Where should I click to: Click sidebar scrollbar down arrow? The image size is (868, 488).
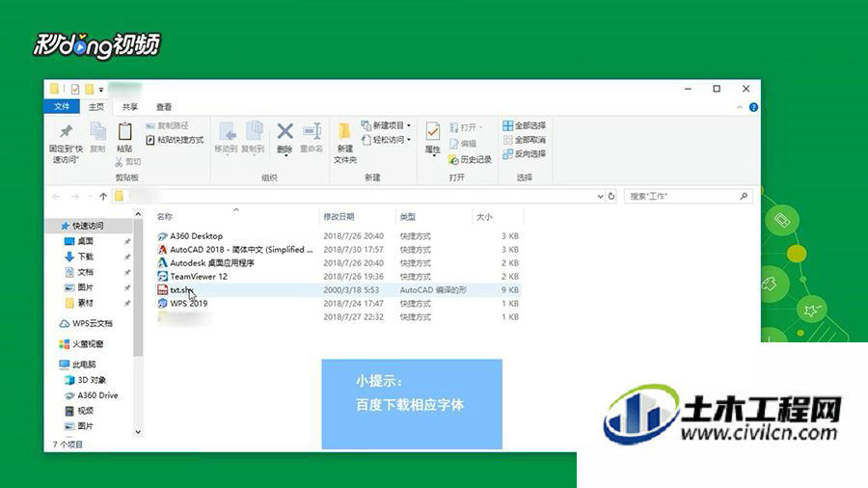[138, 432]
